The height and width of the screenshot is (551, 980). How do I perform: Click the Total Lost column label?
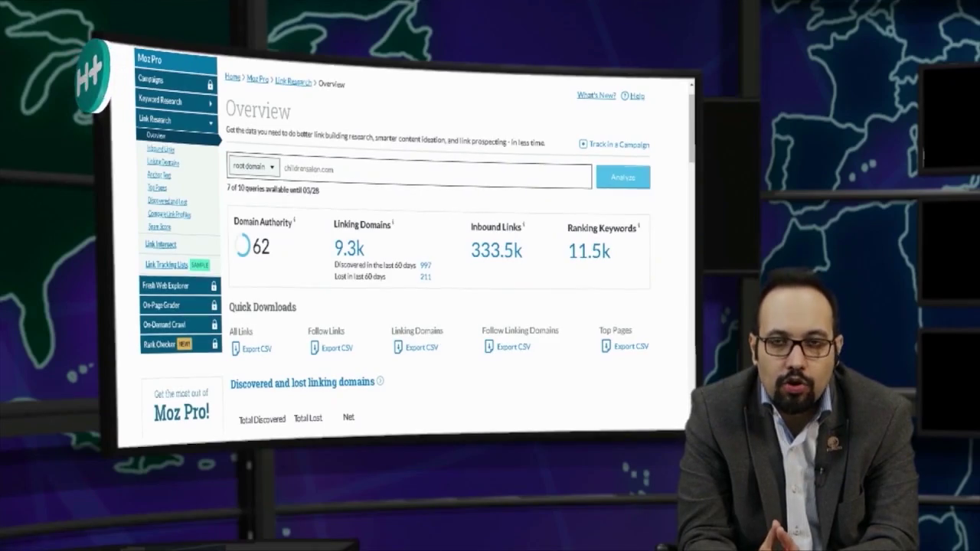pos(308,418)
